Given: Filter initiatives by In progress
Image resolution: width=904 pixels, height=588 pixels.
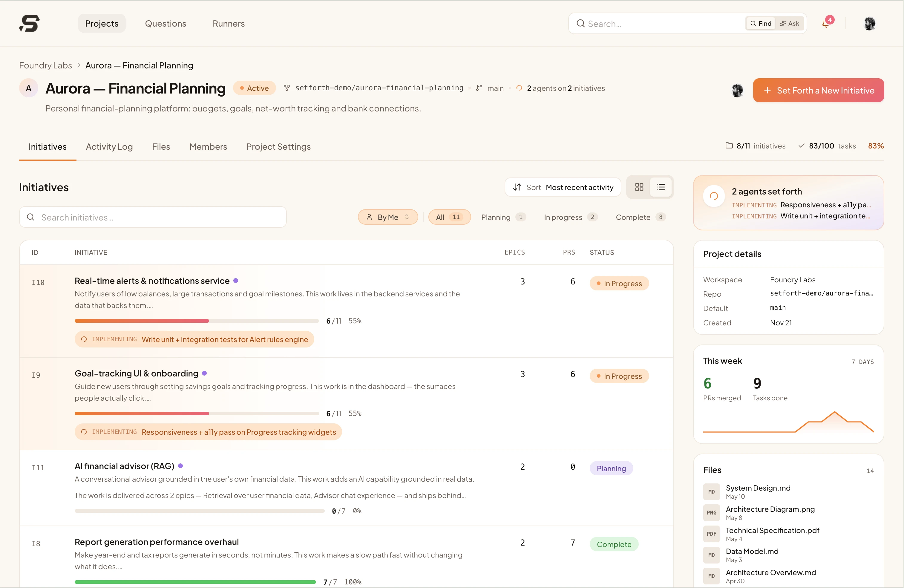Looking at the screenshot, I should [x=571, y=217].
